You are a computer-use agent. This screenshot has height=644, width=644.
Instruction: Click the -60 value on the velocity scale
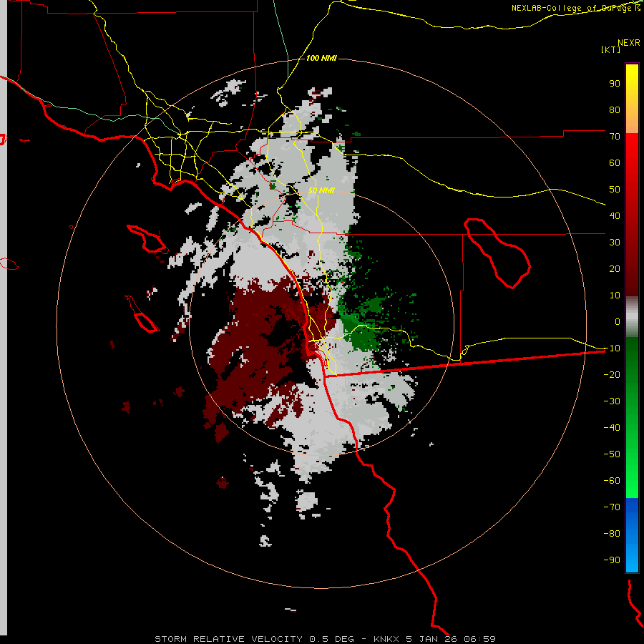pyautogui.click(x=612, y=481)
